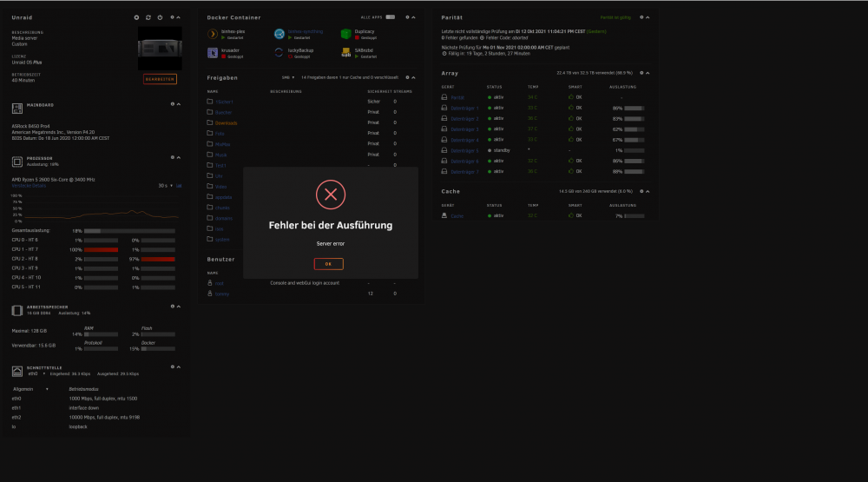Click the server case thumbnail image
Screen dimensions: 868x482
[x=160, y=49]
